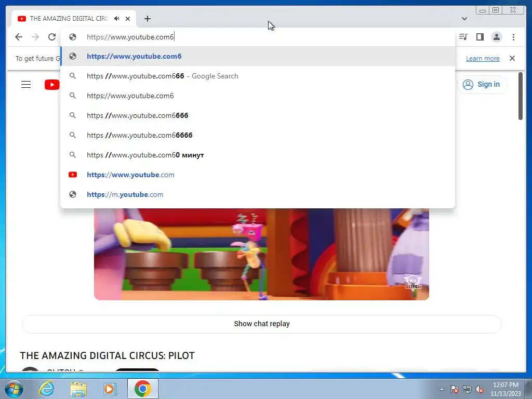Screen dimensions: 532x399
Task: Click Show chat replay
Action: (x=262, y=324)
